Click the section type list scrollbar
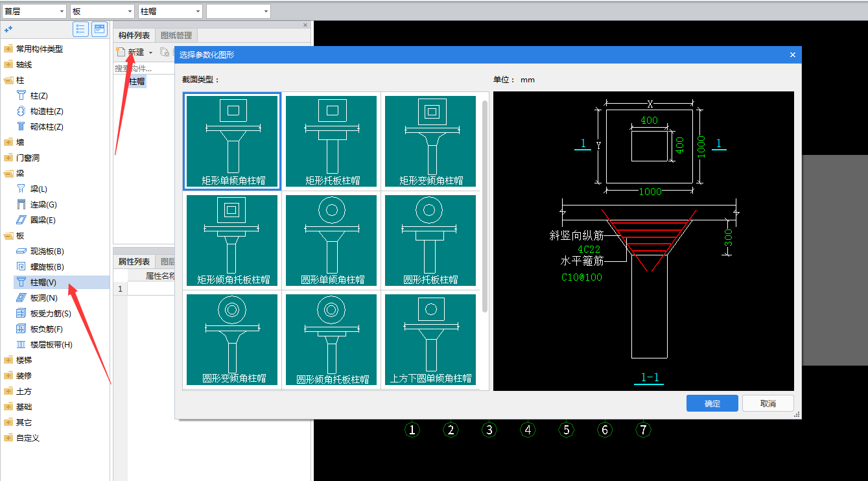 (485, 206)
